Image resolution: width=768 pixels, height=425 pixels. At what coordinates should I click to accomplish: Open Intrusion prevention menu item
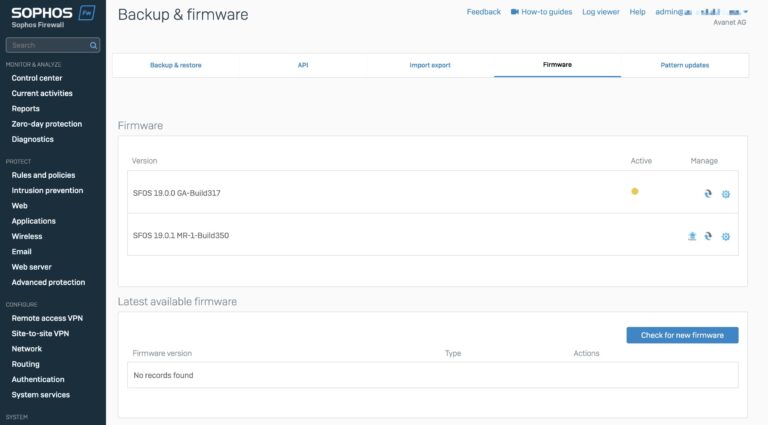(47, 190)
